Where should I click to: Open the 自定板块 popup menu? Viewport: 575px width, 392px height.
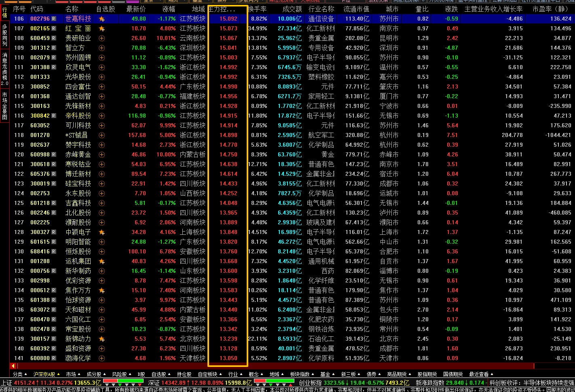210,374
